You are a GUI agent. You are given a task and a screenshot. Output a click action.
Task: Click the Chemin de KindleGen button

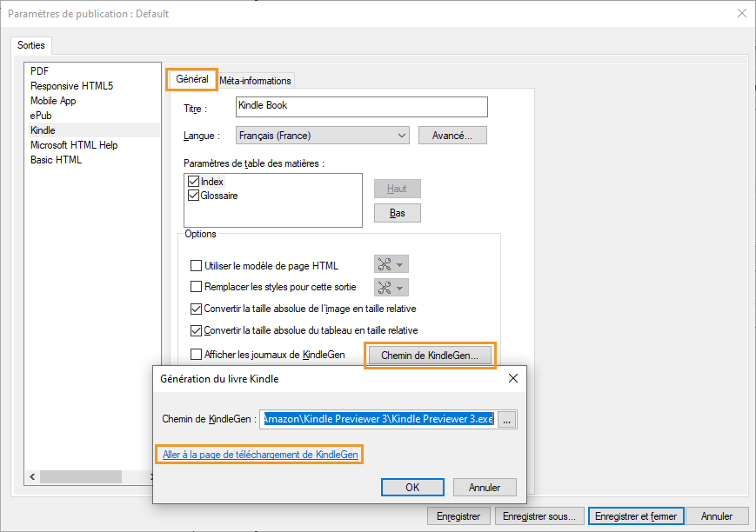430,355
